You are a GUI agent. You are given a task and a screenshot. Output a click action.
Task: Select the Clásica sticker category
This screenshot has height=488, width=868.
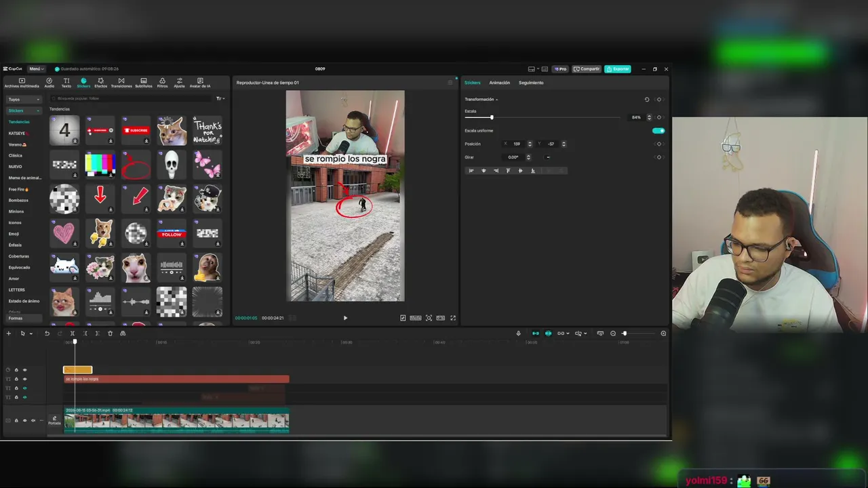[15, 155]
